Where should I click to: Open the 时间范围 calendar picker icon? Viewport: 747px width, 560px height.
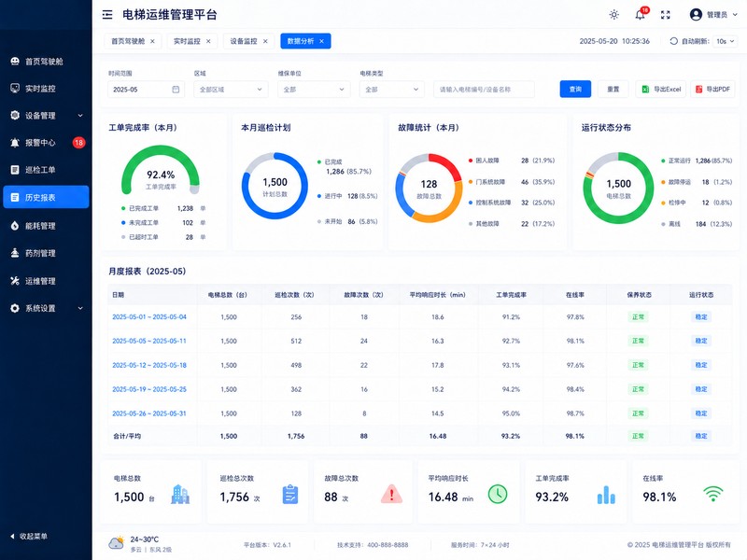pyautogui.click(x=176, y=89)
